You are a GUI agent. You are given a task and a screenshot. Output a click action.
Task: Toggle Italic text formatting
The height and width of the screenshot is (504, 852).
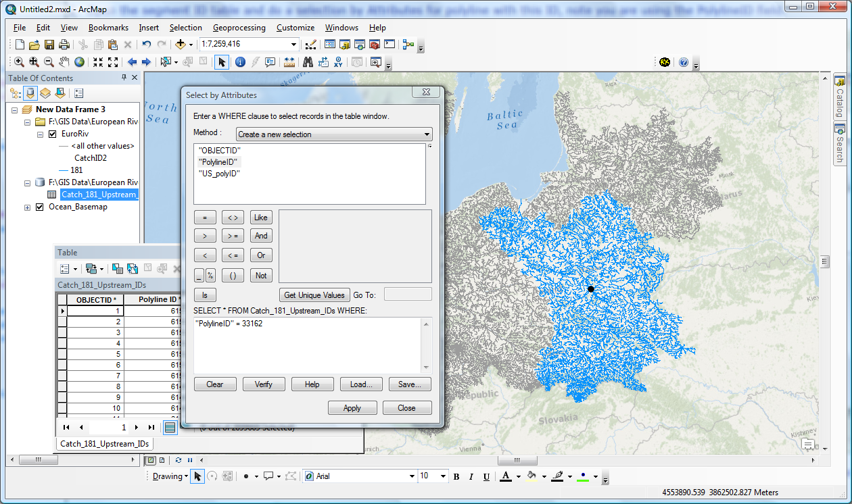coord(471,476)
